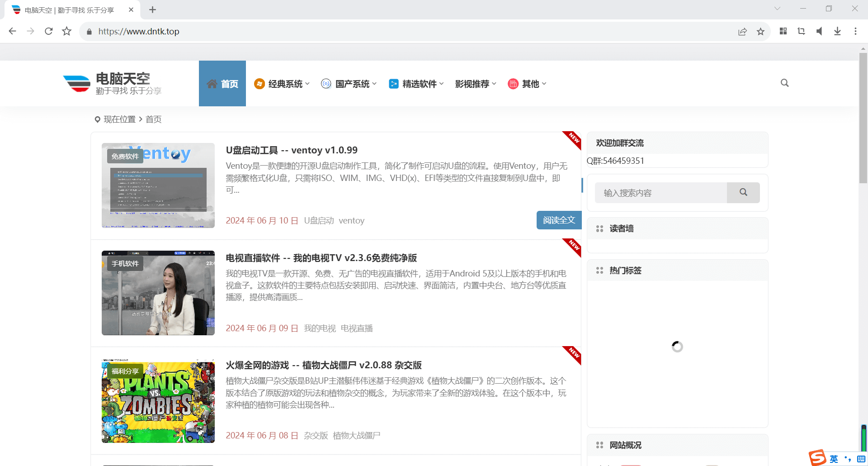Viewport: 868px width, 466px height.
Task: Open the tab search chevron in title bar
Action: (777, 9)
